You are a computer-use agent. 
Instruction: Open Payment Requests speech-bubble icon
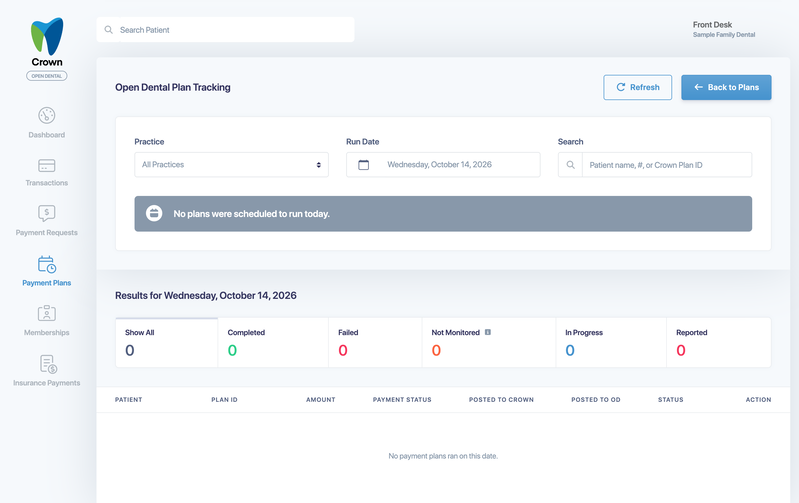click(x=46, y=213)
